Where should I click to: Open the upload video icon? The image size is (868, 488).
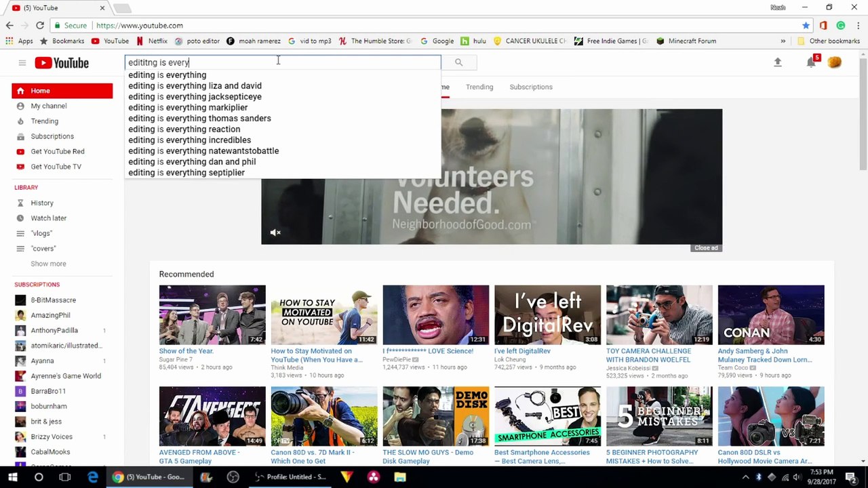click(x=778, y=62)
